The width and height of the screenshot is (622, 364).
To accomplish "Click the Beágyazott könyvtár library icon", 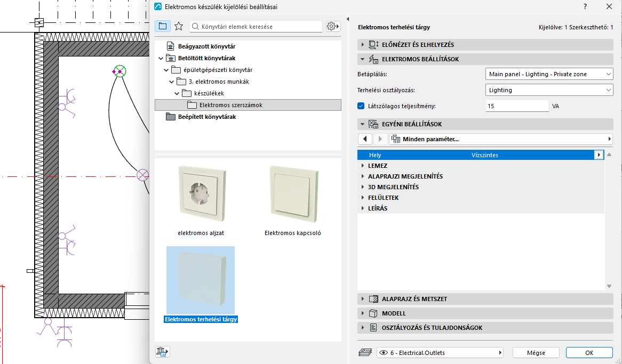I will point(171,46).
